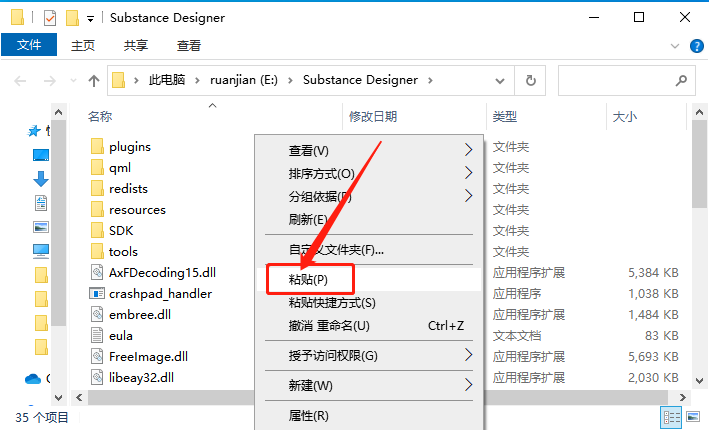Choose 撤消 重命名(U) in context menu
This screenshot has width=709, height=430.
click(369, 326)
